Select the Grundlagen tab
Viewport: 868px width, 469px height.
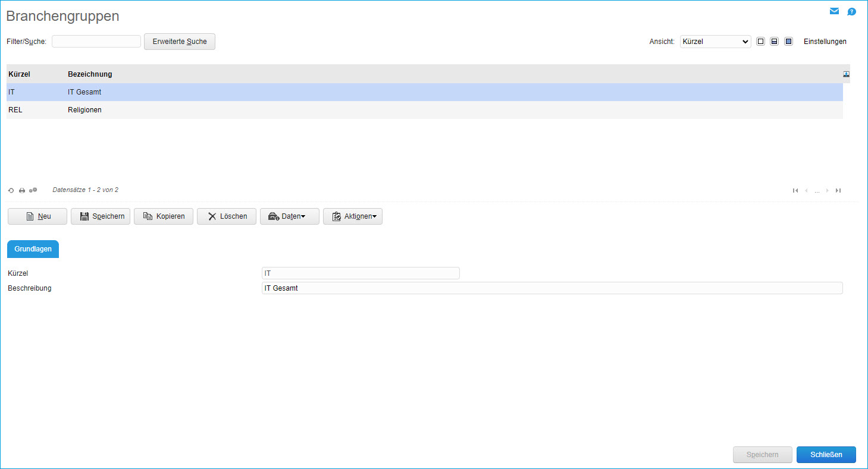[33, 249]
